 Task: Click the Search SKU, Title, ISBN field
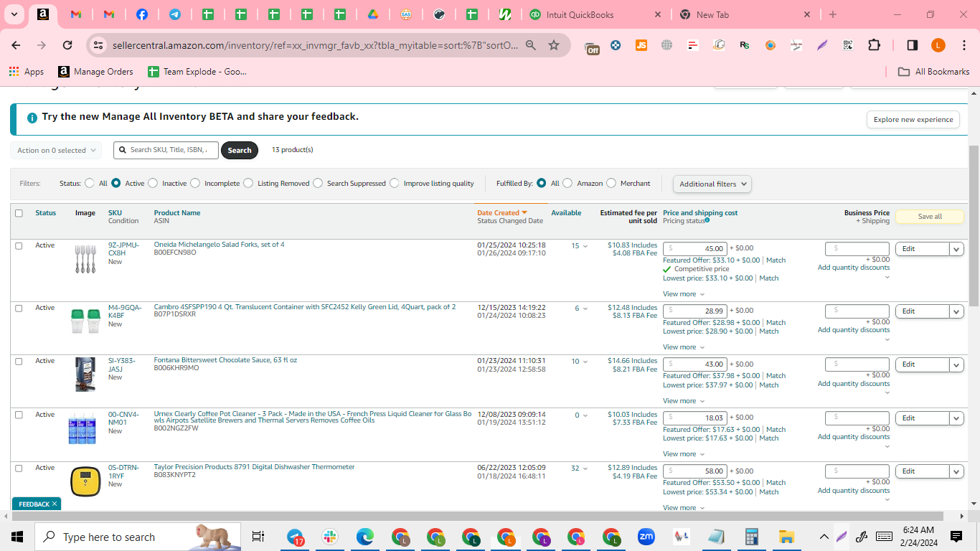point(166,150)
